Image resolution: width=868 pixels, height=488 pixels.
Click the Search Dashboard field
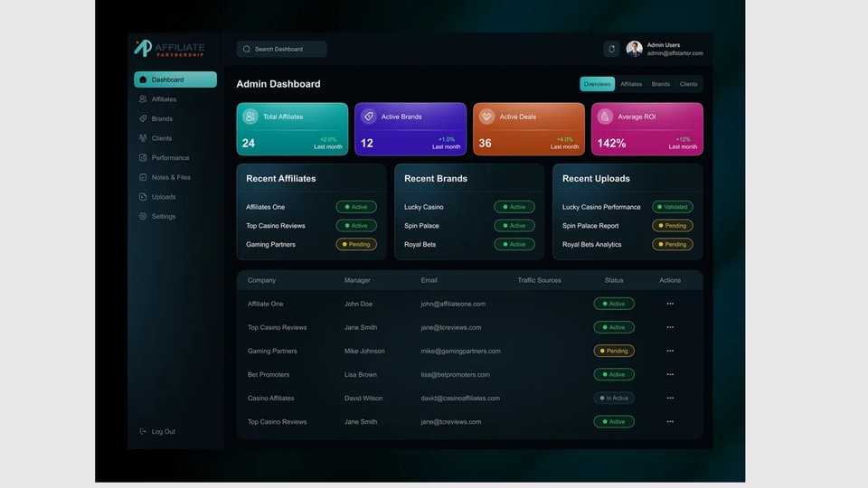[x=282, y=49]
